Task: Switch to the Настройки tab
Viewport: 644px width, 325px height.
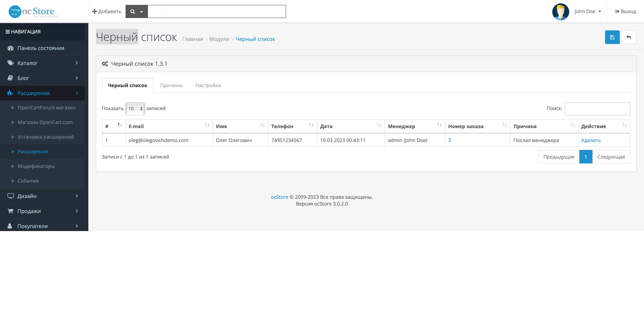Action: [208, 85]
